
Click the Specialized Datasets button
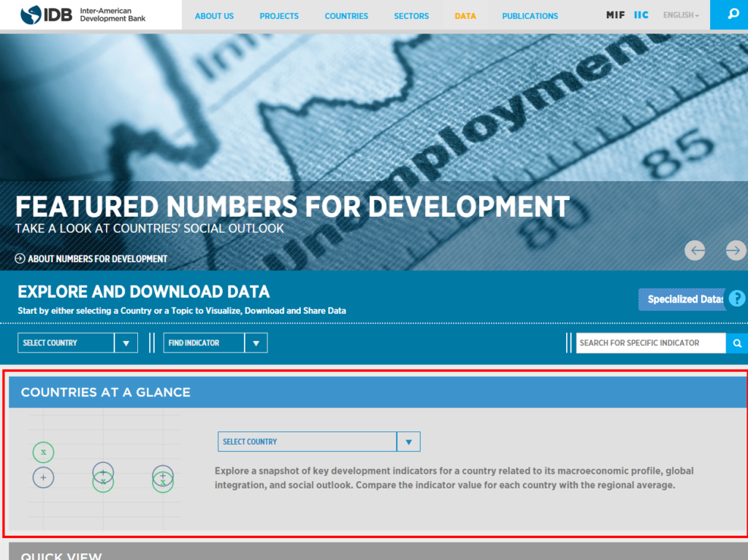(x=682, y=299)
